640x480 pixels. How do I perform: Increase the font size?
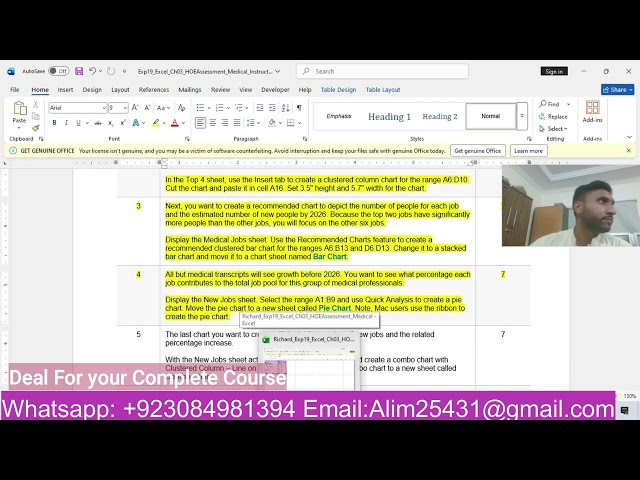coord(135,108)
